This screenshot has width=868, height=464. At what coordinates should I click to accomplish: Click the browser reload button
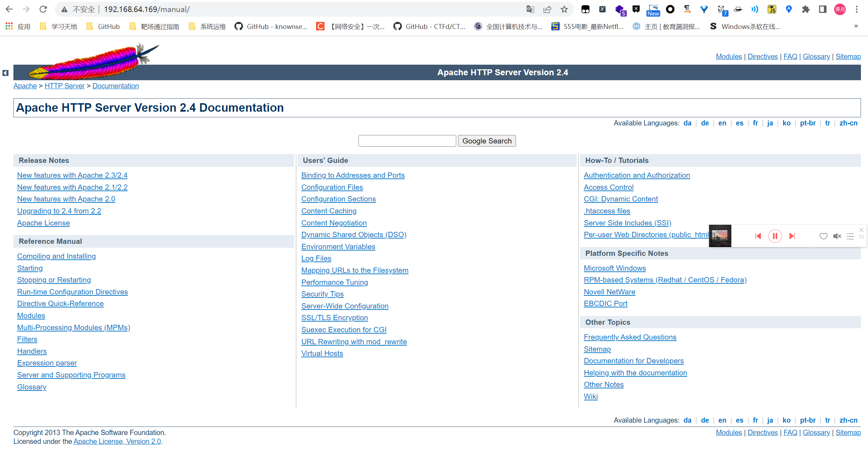coord(43,10)
